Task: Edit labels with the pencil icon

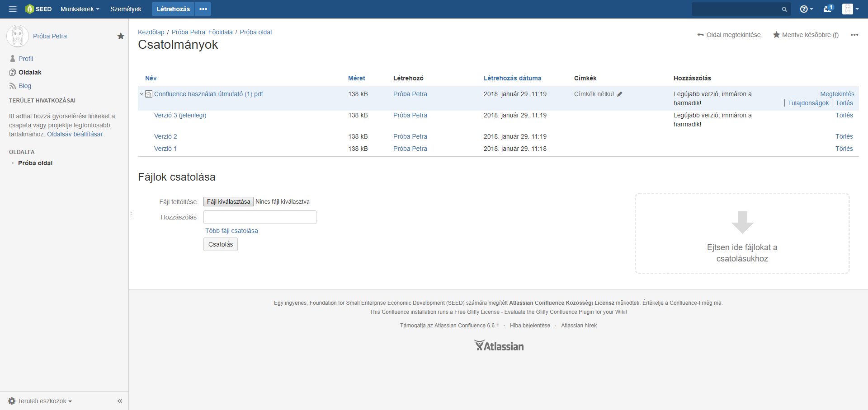Action: pyautogui.click(x=620, y=94)
